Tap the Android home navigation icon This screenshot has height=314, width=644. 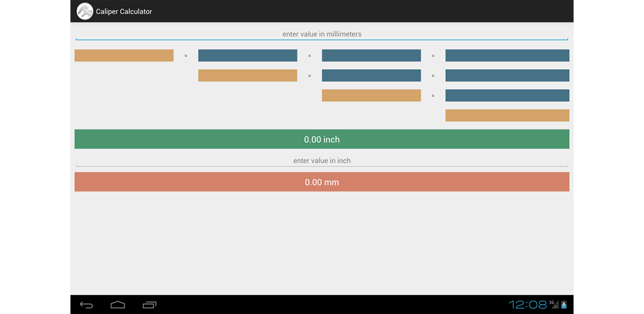pyautogui.click(x=118, y=305)
